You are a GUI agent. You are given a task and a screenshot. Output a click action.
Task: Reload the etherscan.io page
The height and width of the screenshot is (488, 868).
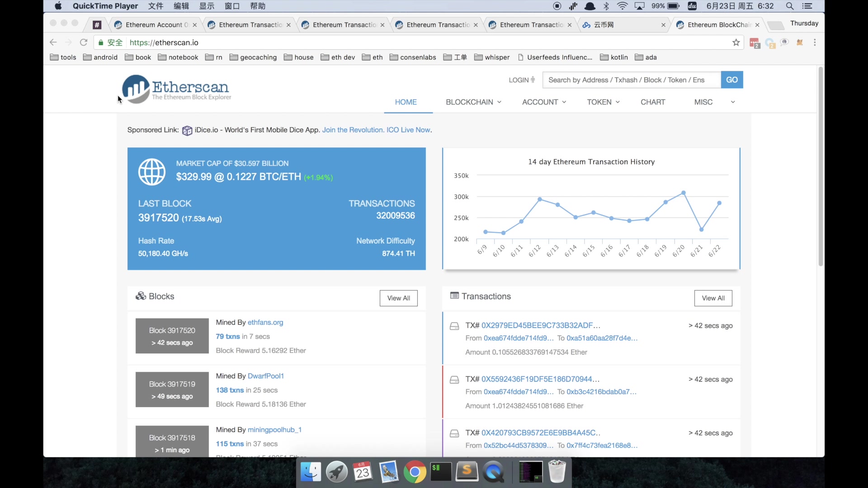[x=84, y=42]
